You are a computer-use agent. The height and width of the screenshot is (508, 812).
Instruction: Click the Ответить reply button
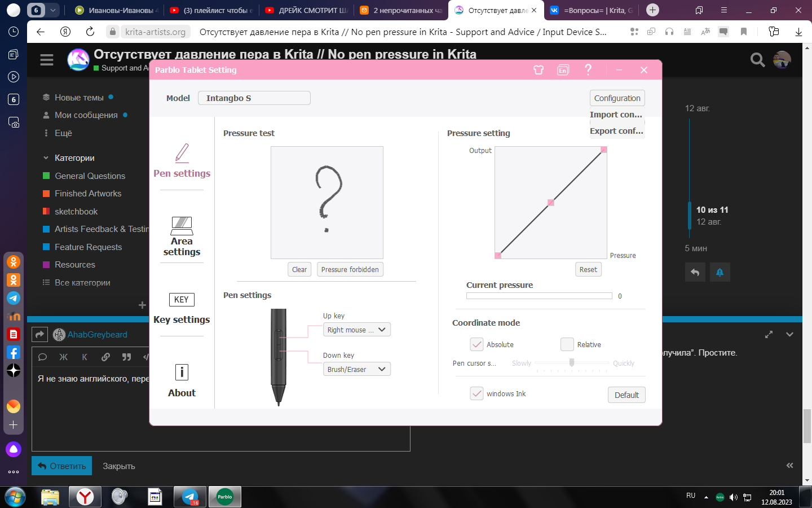click(x=62, y=466)
